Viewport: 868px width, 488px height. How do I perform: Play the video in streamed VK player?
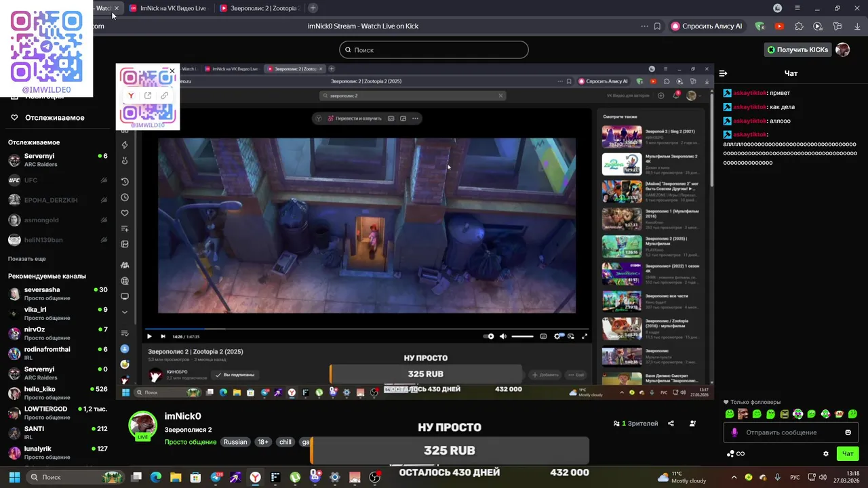coord(149,336)
